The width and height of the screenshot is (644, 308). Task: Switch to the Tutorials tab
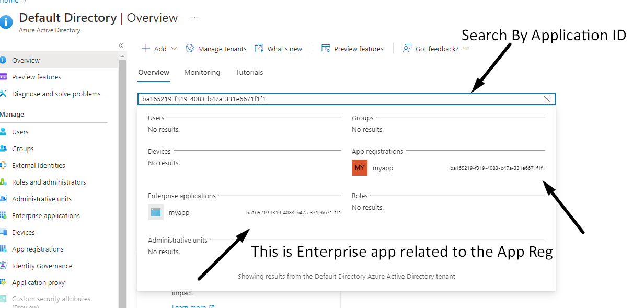(x=249, y=73)
